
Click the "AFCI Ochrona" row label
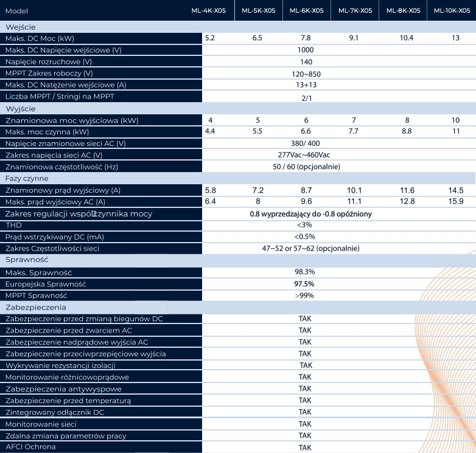30,447
